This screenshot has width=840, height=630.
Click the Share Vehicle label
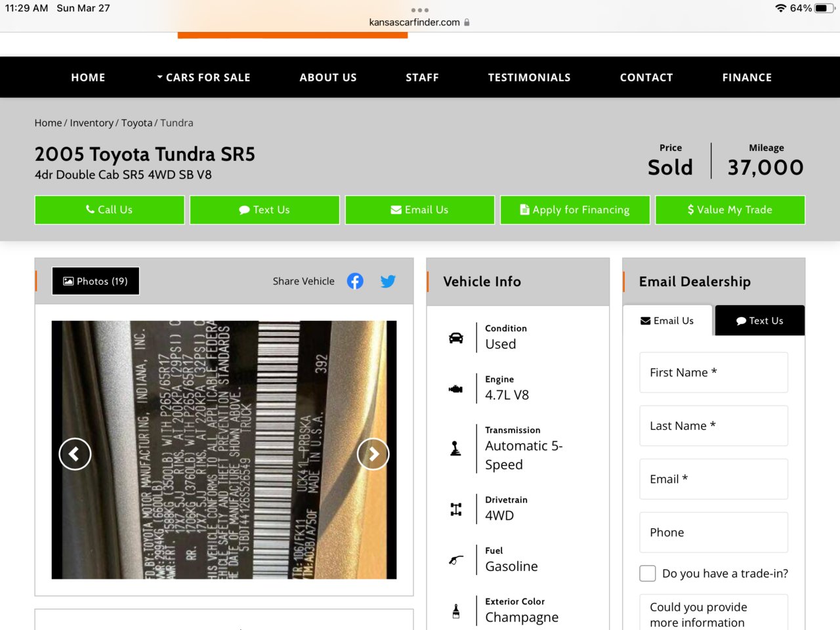click(304, 281)
